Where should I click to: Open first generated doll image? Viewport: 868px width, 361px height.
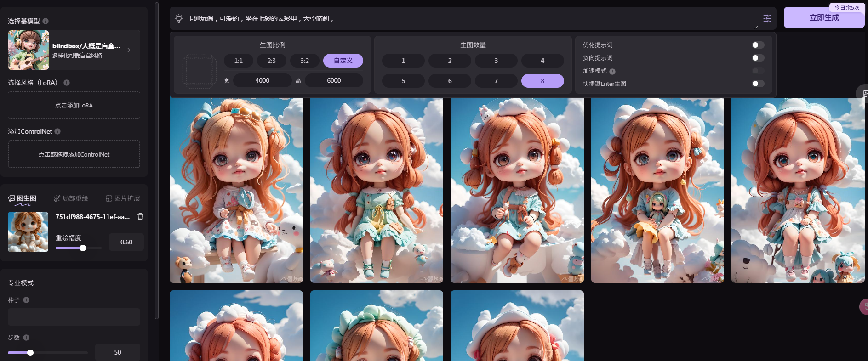coord(236,190)
